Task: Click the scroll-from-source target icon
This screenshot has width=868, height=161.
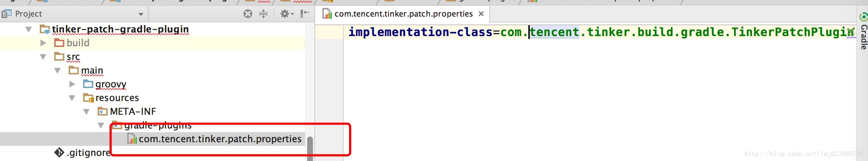Action: [248, 14]
